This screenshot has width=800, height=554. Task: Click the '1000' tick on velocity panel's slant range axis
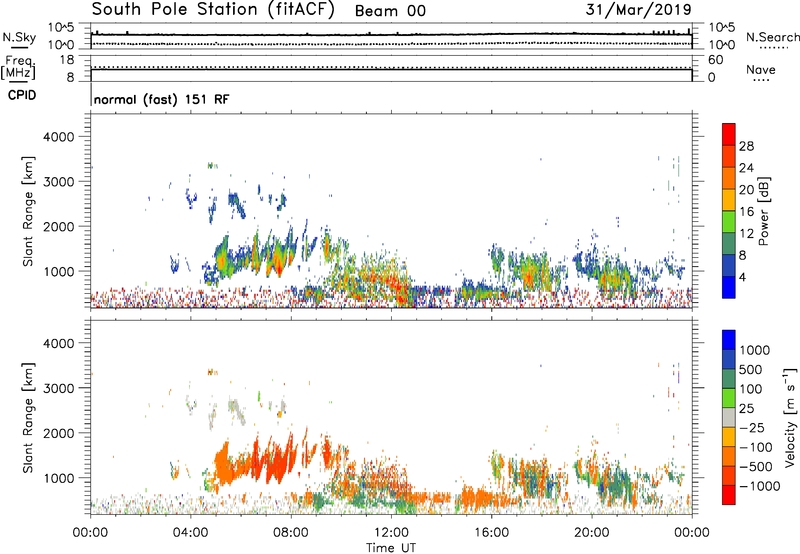(59, 478)
